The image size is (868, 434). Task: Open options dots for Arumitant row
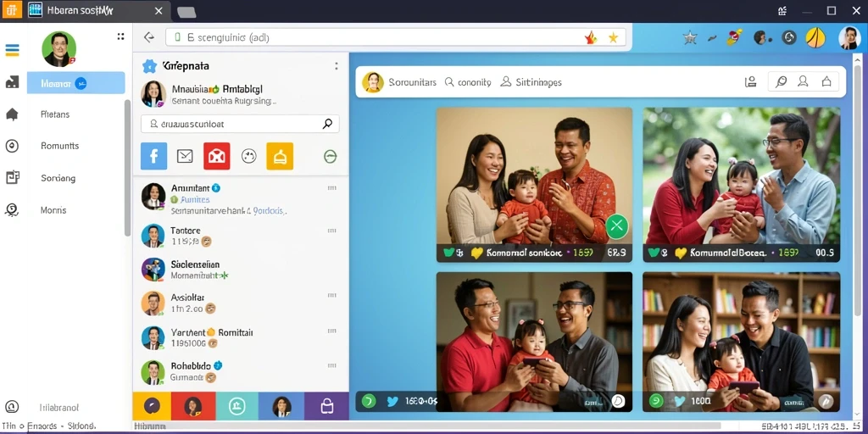tap(332, 188)
